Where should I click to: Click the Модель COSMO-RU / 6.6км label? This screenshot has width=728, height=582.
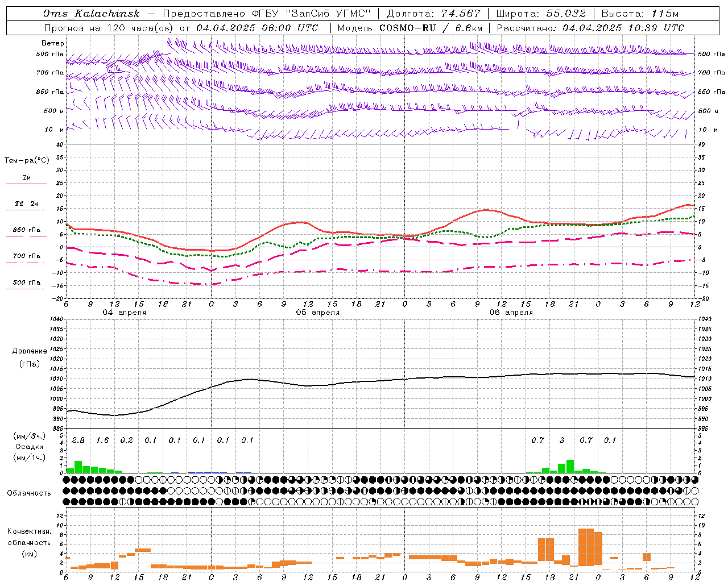[x=409, y=28]
